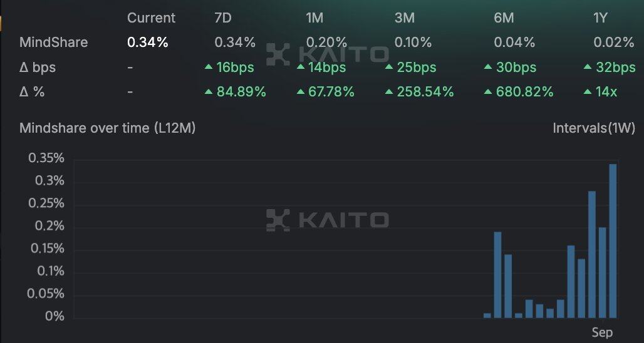Click the 6M mindshare value 0.04%
The width and height of the screenshot is (644, 343).
pos(514,43)
